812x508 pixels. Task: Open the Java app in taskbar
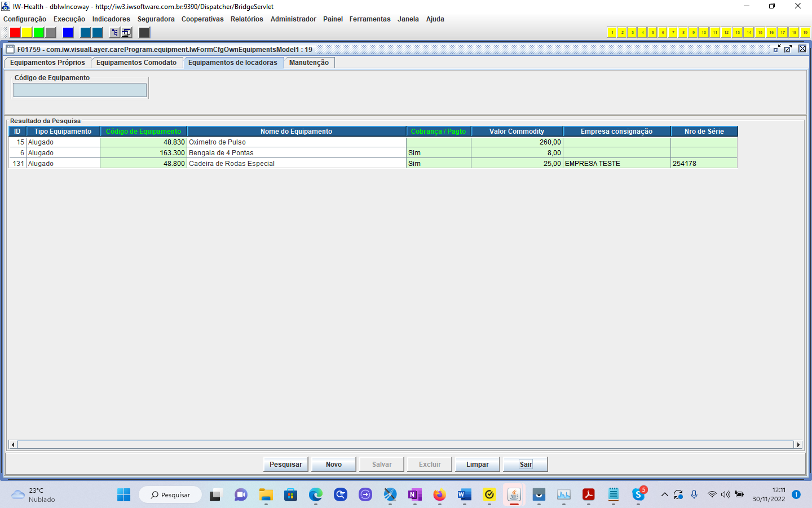tap(514, 495)
